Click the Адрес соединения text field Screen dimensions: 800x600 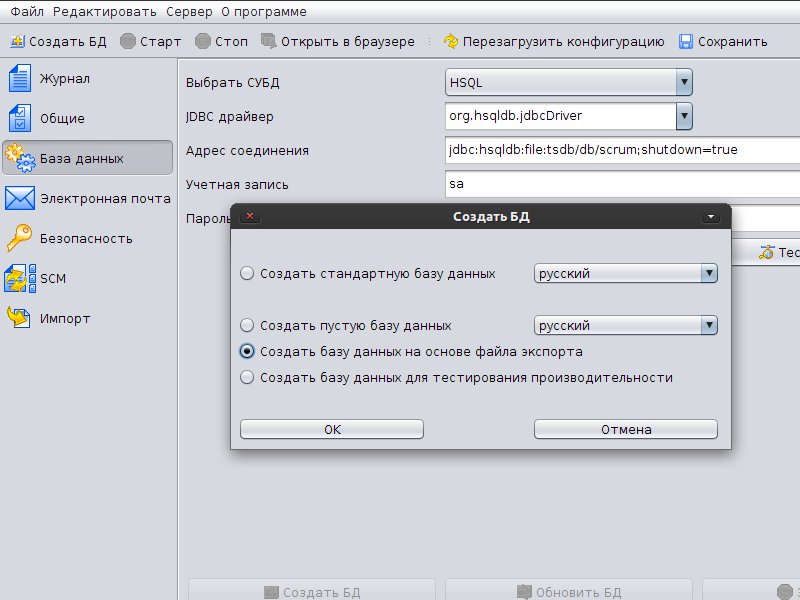(622, 150)
